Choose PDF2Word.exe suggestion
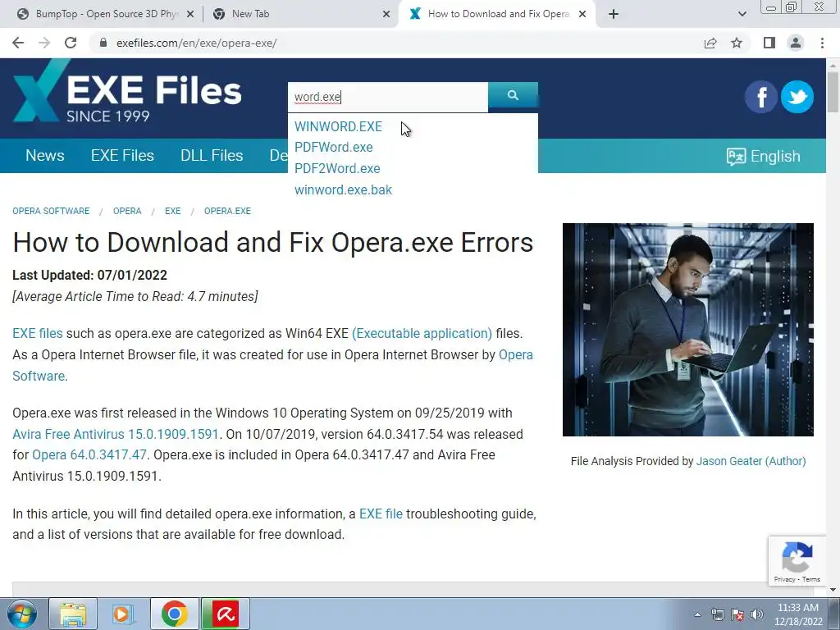Screen dimensions: 840x630 [337, 169]
